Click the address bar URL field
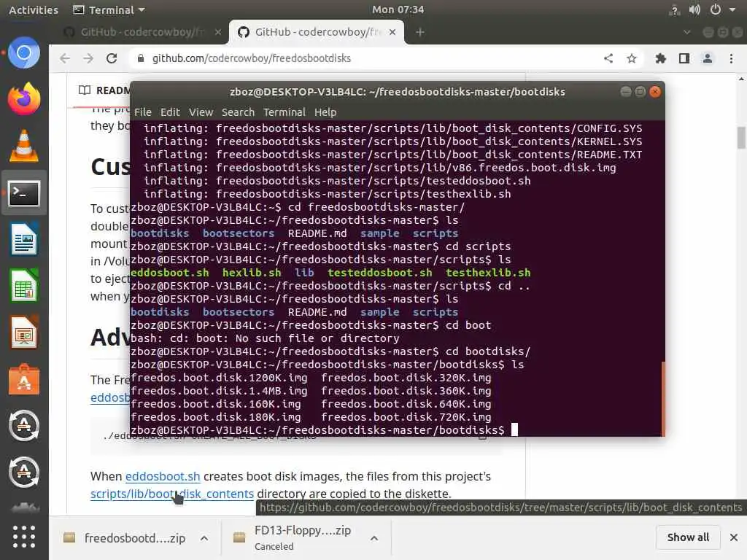Image resolution: width=747 pixels, height=560 pixels. [371, 58]
